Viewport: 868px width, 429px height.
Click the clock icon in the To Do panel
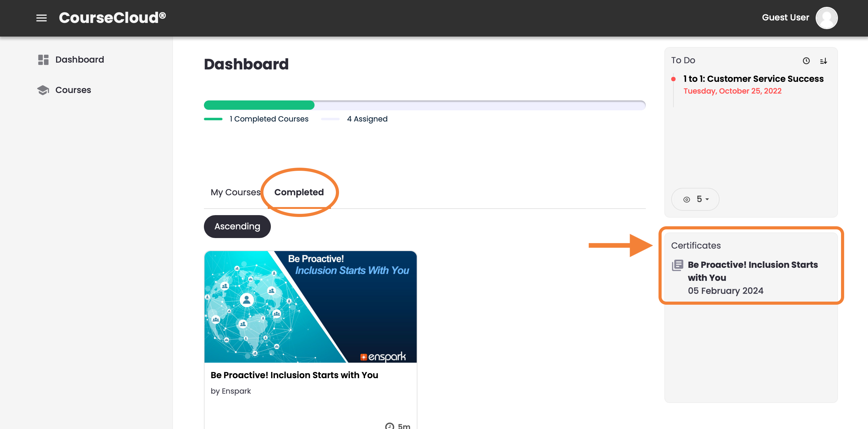pyautogui.click(x=807, y=61)
